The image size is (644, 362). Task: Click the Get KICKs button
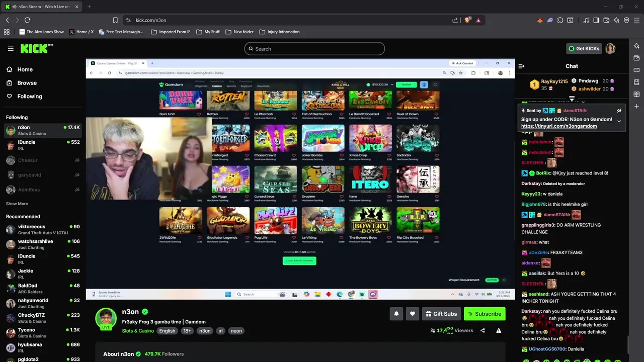click(584, 49)
